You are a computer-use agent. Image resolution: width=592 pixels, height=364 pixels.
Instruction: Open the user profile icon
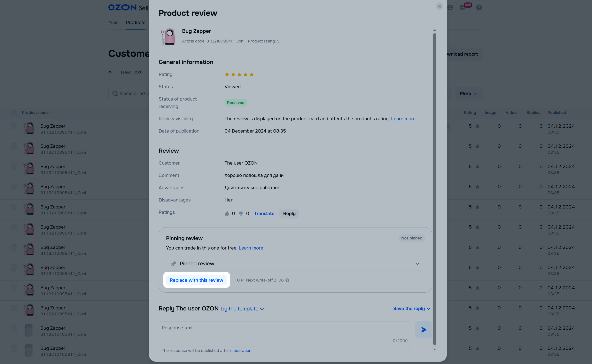[450, 7]
